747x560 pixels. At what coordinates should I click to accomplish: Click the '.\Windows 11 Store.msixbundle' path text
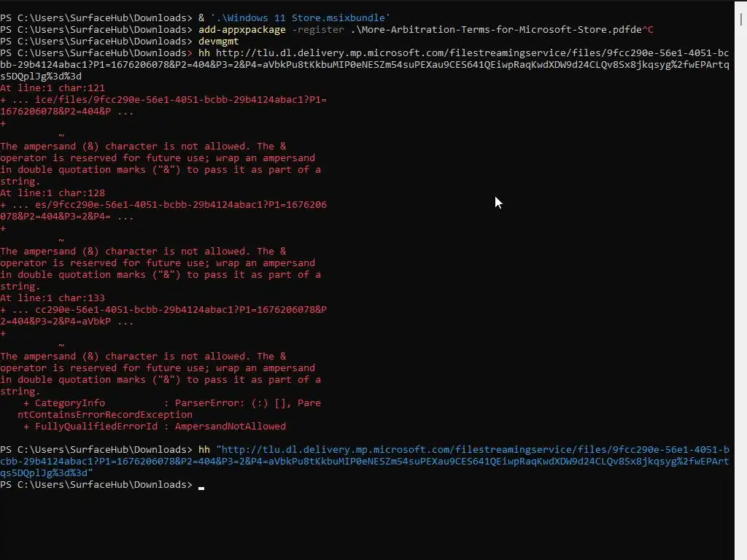pos(300,17)
